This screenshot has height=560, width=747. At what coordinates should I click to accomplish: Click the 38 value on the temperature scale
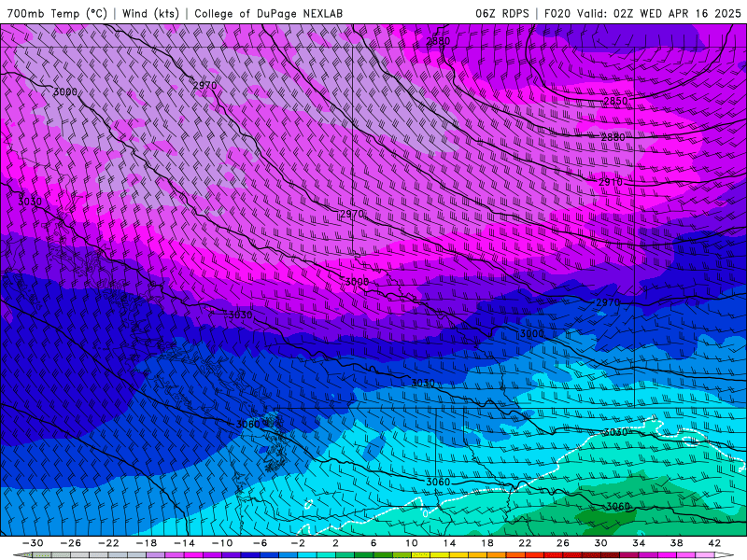[676, 543]
